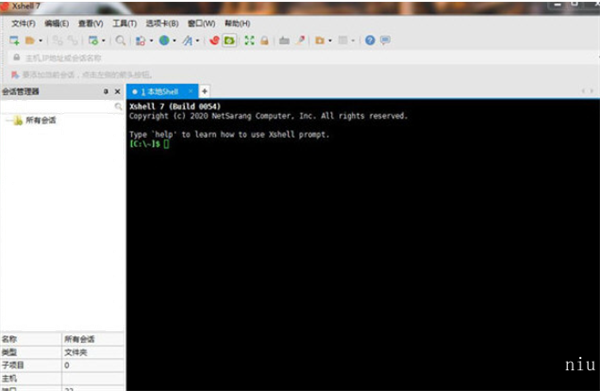
Task: Add a new tab with plus button
Action: (x=204, y=91)
